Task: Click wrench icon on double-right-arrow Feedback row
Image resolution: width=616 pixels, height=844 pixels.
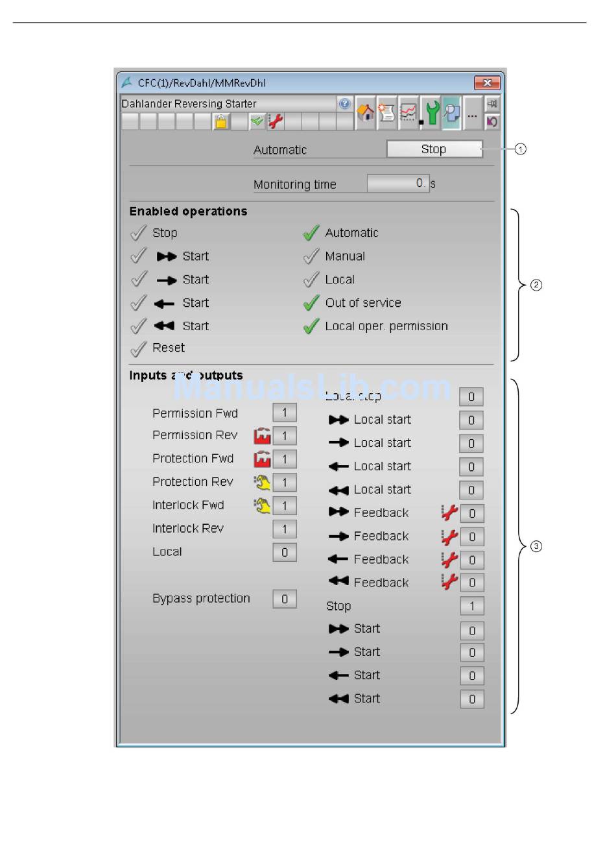Action: [x=449, y=513]
